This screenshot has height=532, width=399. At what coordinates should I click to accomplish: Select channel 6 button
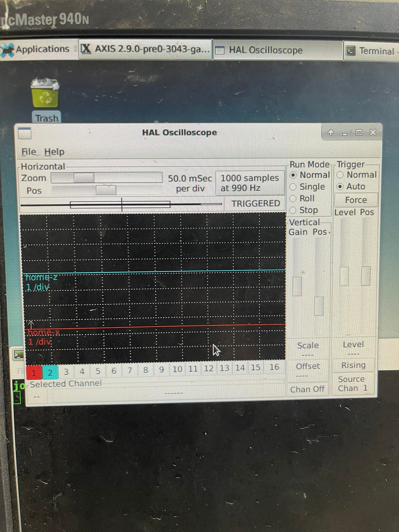pos(114,370)
